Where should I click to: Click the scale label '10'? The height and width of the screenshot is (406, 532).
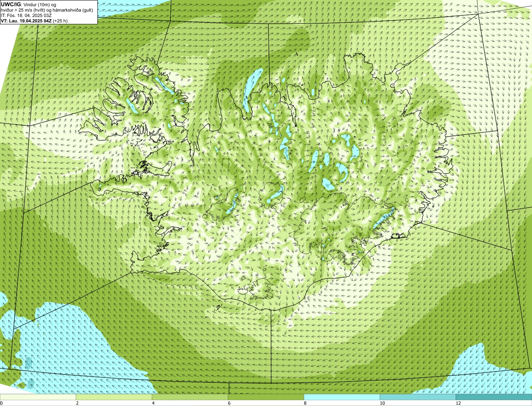pos(382,403)
